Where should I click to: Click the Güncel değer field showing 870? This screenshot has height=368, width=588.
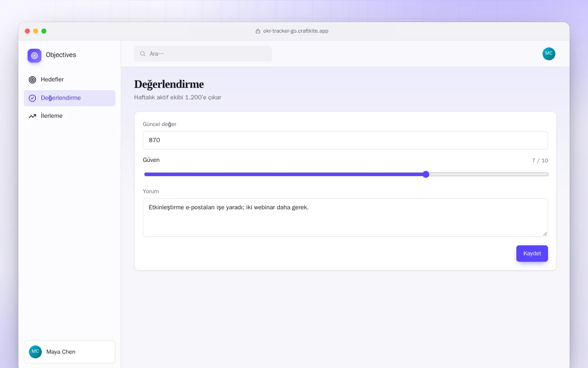pos(345,140)
